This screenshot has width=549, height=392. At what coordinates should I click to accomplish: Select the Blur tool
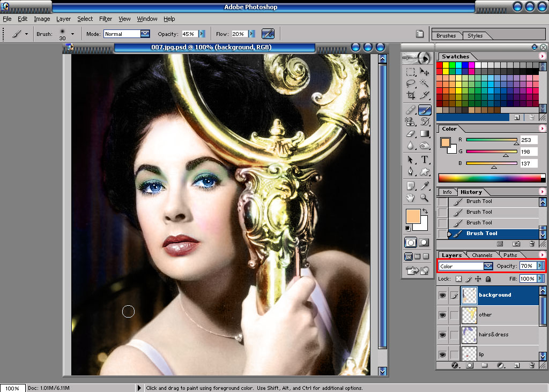coord(410,146)
